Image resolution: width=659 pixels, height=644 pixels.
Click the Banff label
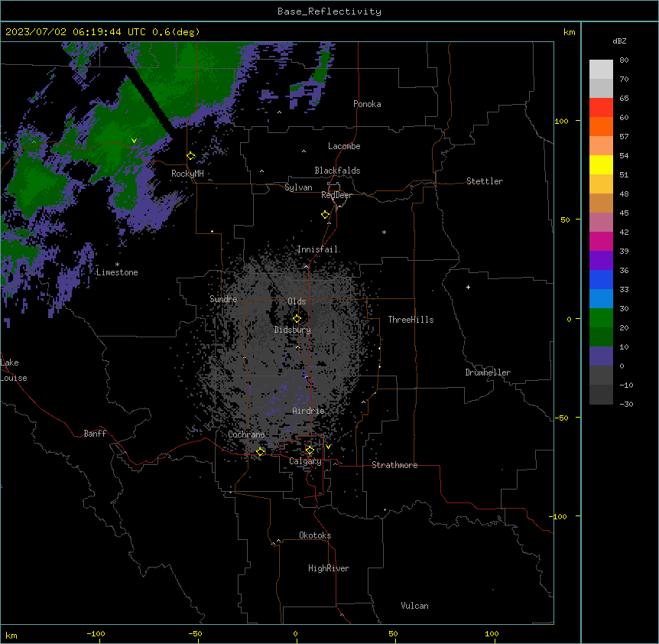[95, 434]
